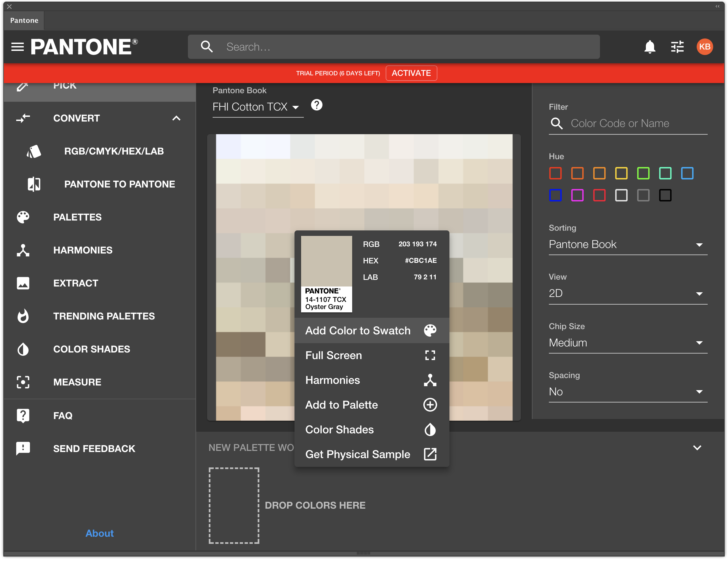Viewport: 728px width, 562px height.
Task: Open the Spacing No dropdown
Action: (628, 392)
